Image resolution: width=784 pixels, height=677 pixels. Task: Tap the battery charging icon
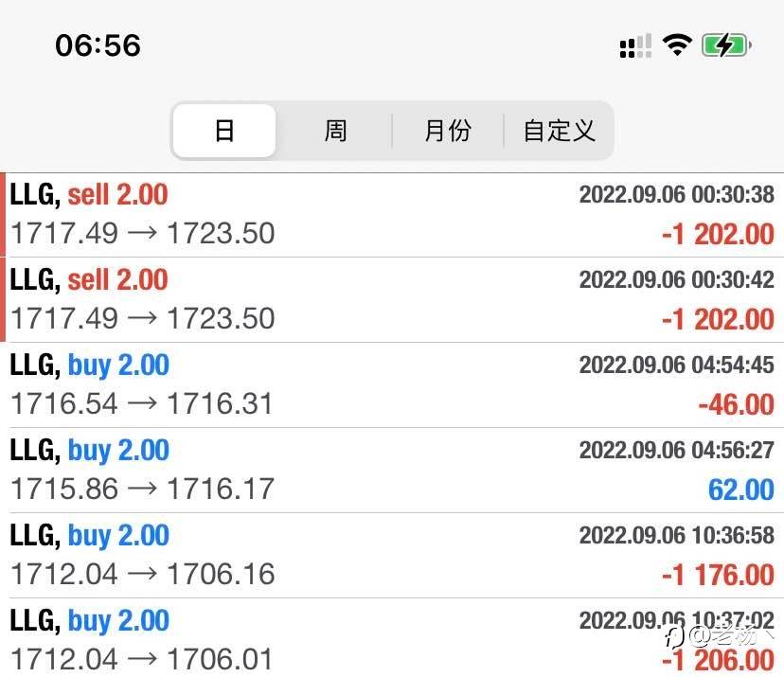(726, 45)
